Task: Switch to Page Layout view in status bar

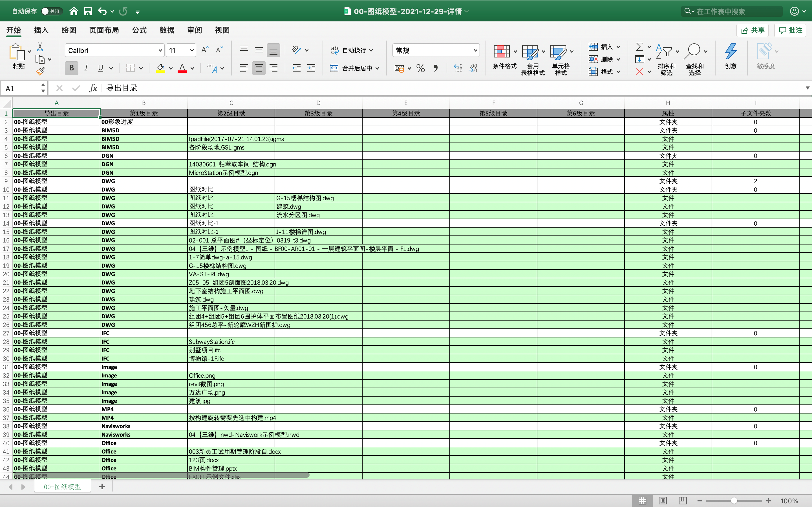Action: [x=663, y=501]
